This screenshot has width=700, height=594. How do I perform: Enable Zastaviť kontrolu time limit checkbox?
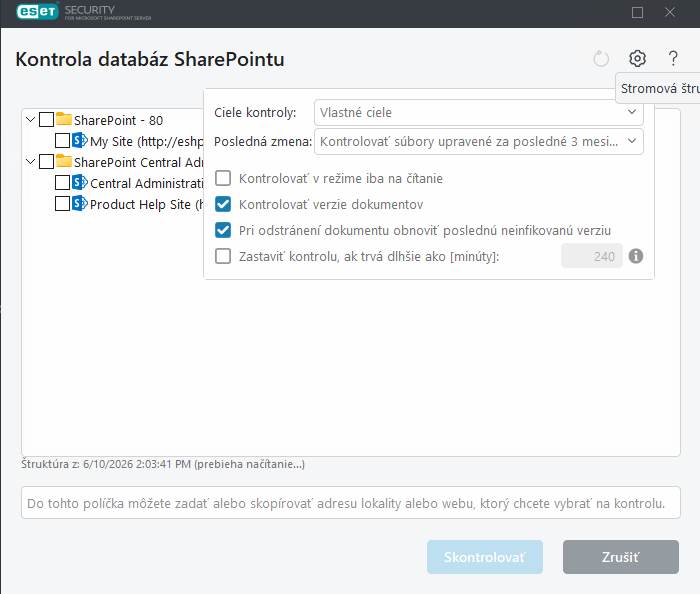[x=223, y=256]
